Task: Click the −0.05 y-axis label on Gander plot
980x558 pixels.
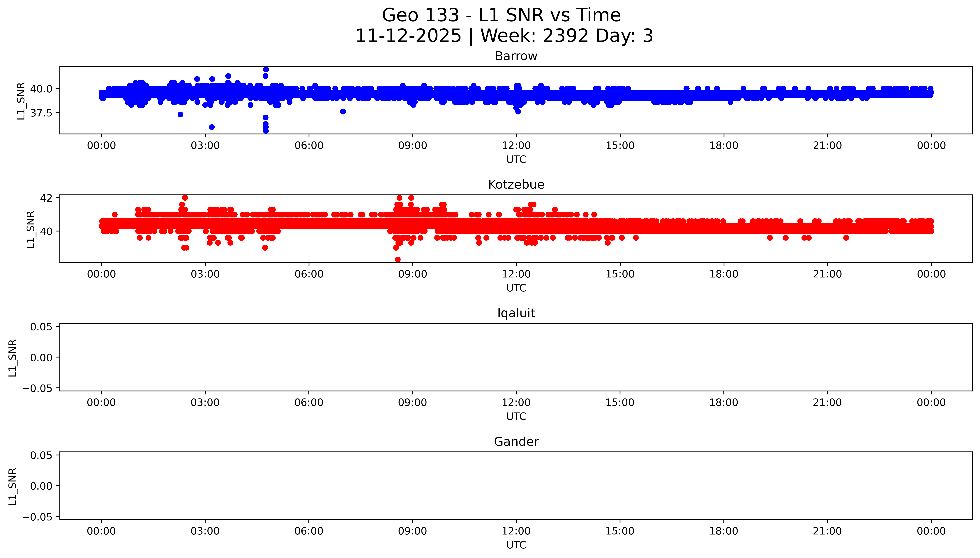Action: click(x=38, y=517)
